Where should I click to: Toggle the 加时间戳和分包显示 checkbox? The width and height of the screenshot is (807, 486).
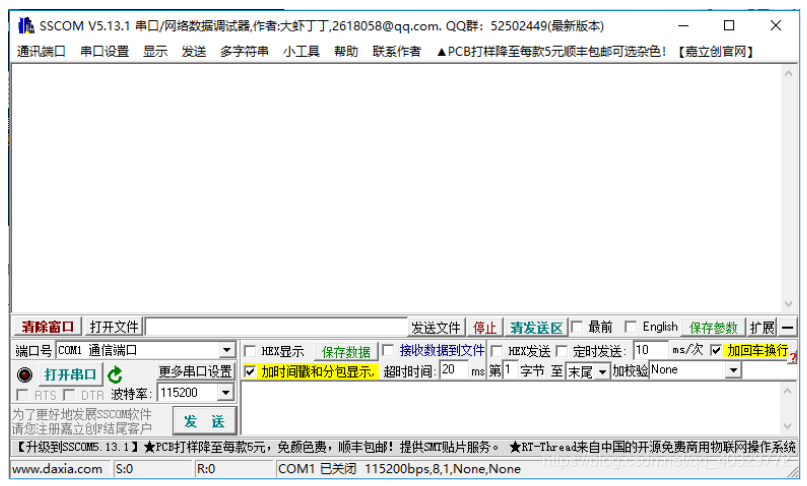[251, 372]
